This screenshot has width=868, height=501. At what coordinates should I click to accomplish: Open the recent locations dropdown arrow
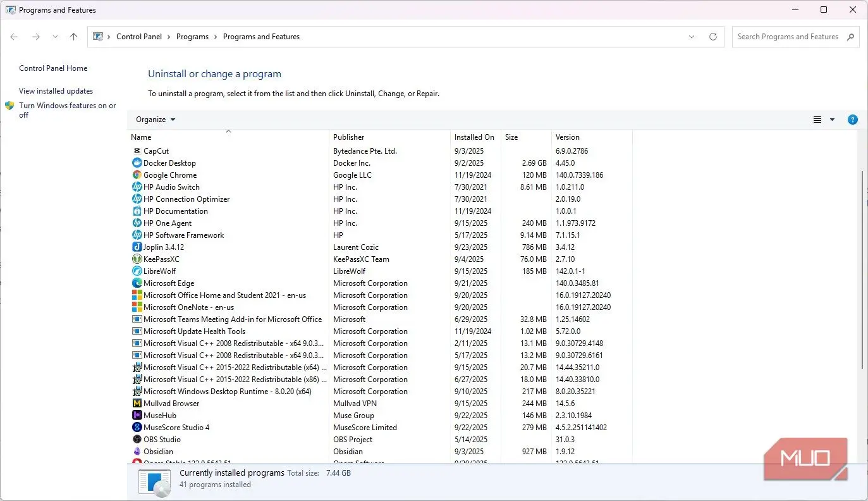point(55,37)
